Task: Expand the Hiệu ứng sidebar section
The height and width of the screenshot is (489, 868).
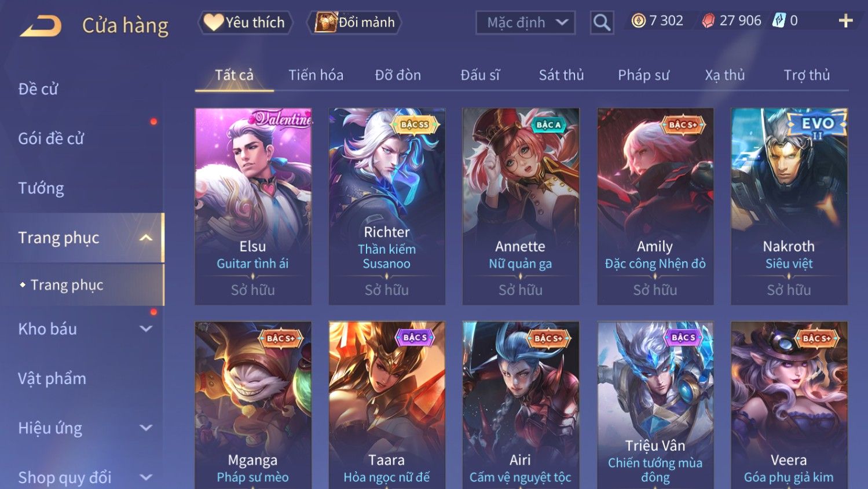Action: click(146, 428)
